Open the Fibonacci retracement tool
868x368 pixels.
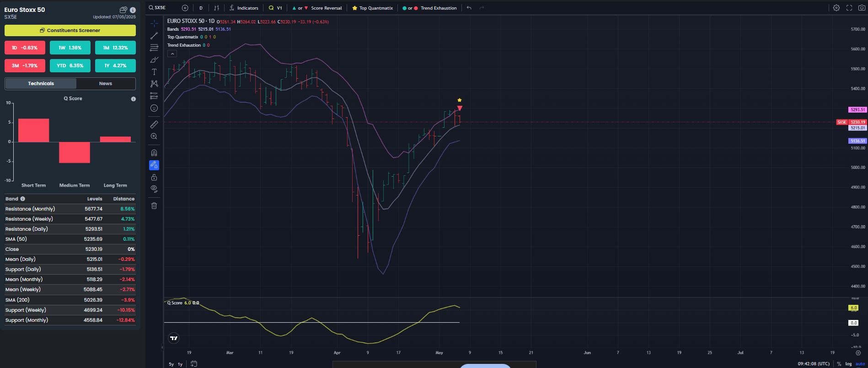click(154, 48)
